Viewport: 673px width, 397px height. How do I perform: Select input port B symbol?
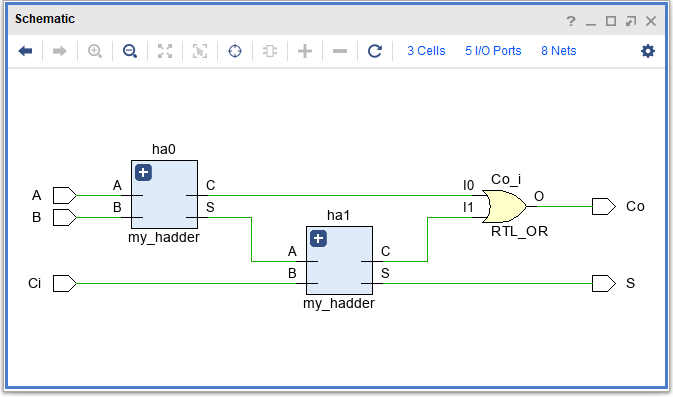click(x=64, y=218)
